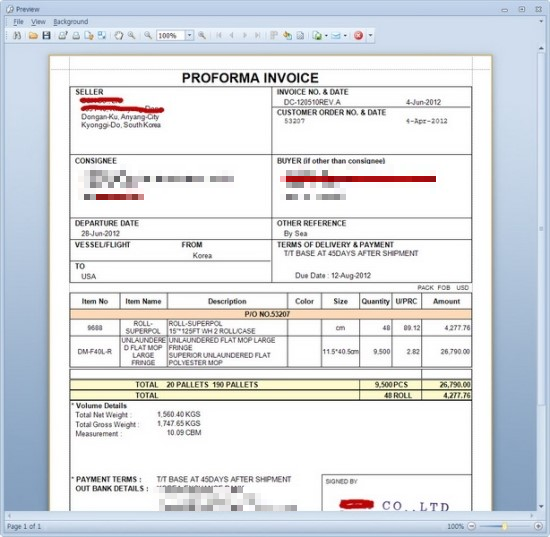Click the Quick Print printer icon

pyautogui.click(x=76, y=35)
